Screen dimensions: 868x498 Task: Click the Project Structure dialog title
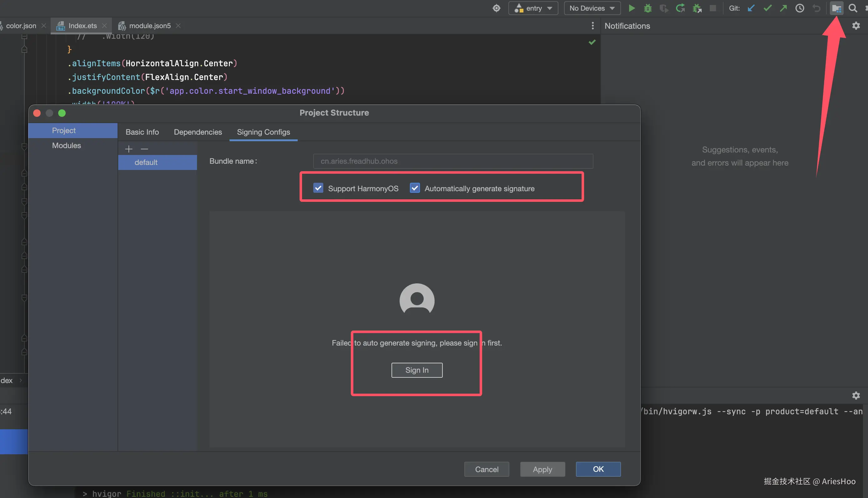[334, 112]
